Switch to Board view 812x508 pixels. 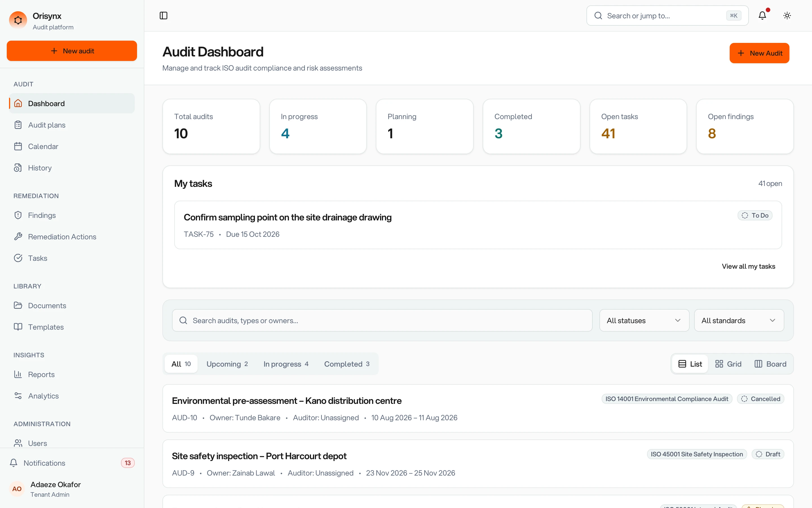[770, 364]
